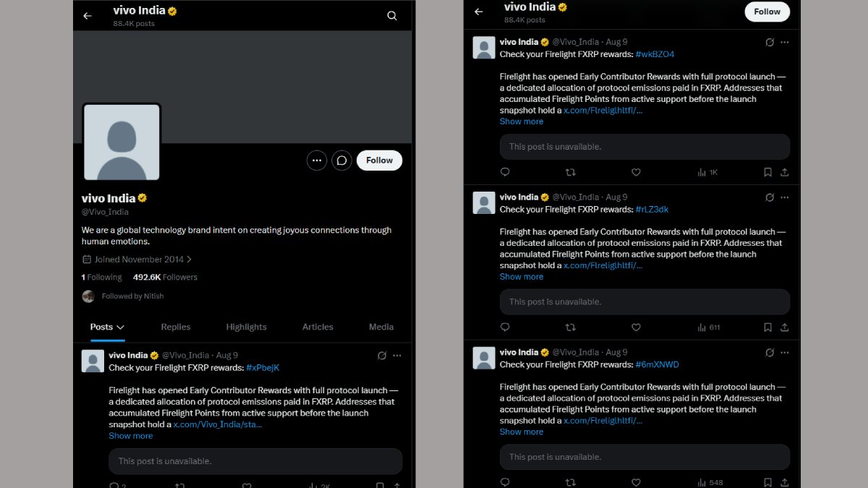Click unavailable post box under #wkBZO4
Image resolution: width=868 pixels, height=488 pixels.
coord(644,147)
